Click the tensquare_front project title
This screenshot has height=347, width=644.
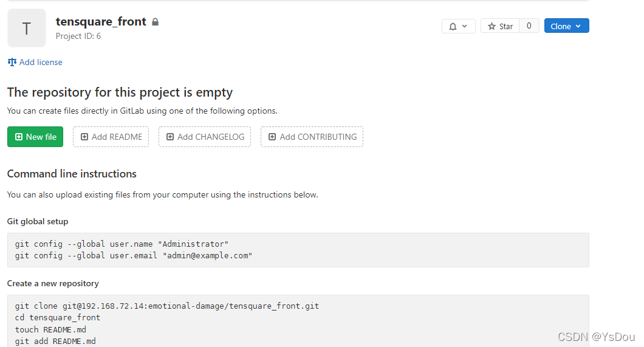click(101, 21)
